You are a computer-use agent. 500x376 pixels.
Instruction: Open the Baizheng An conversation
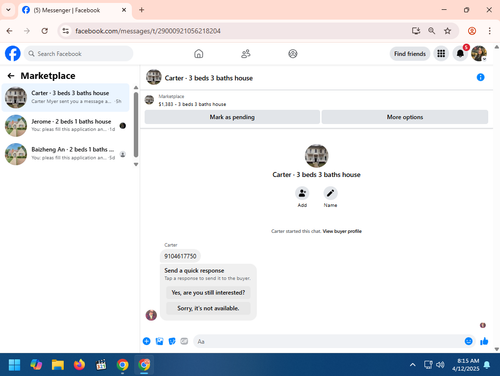66,154
